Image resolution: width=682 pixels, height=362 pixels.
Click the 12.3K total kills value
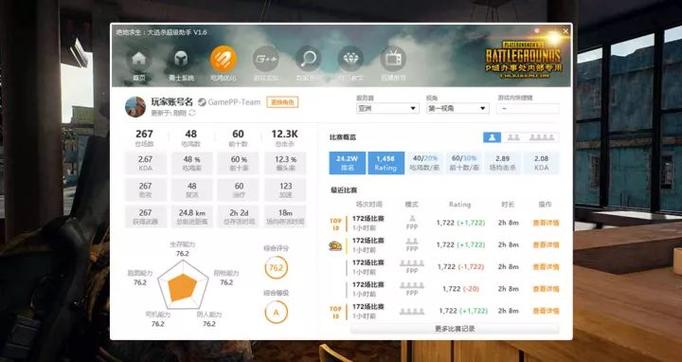(x=284, y=134)
